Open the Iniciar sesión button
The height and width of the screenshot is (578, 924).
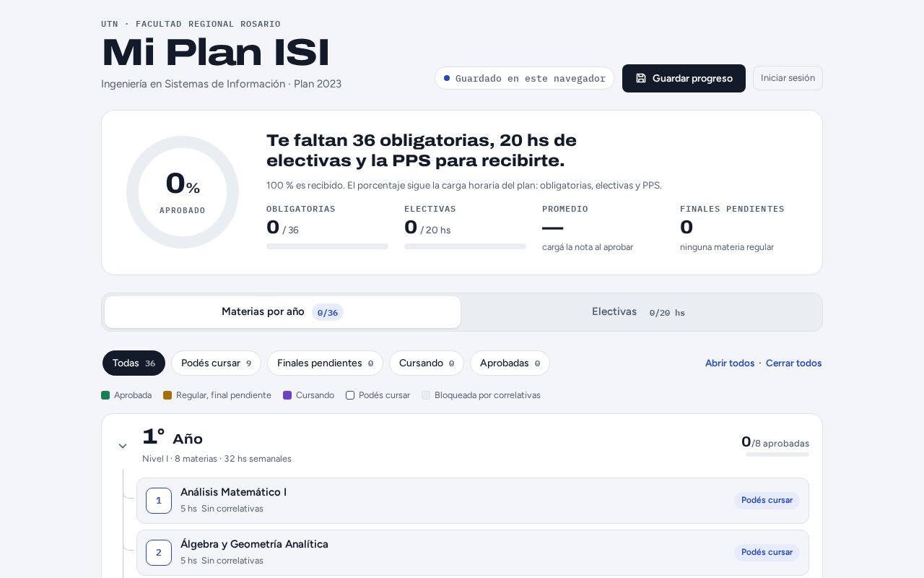click(x=788, y=78)
